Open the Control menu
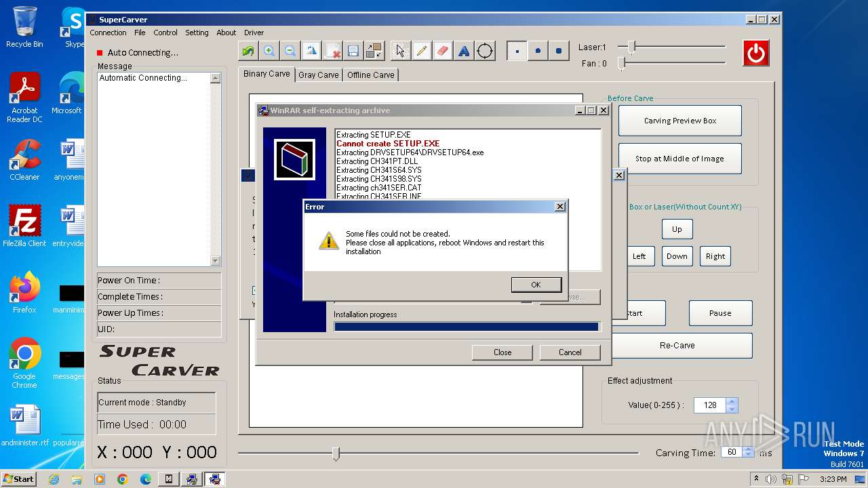Image resolution: width=868 pixels, height=488 pixels. pyautogui.click(x=165, y=33)
